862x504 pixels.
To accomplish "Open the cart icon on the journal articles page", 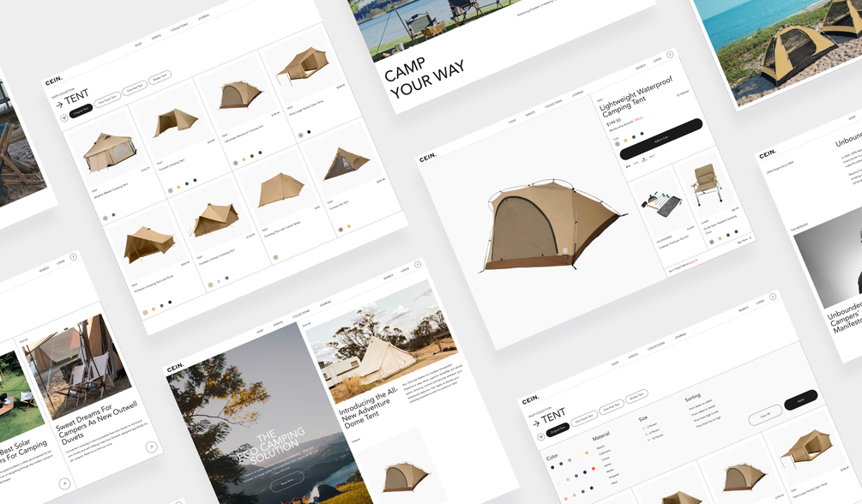I will click(x=73, y=256).
